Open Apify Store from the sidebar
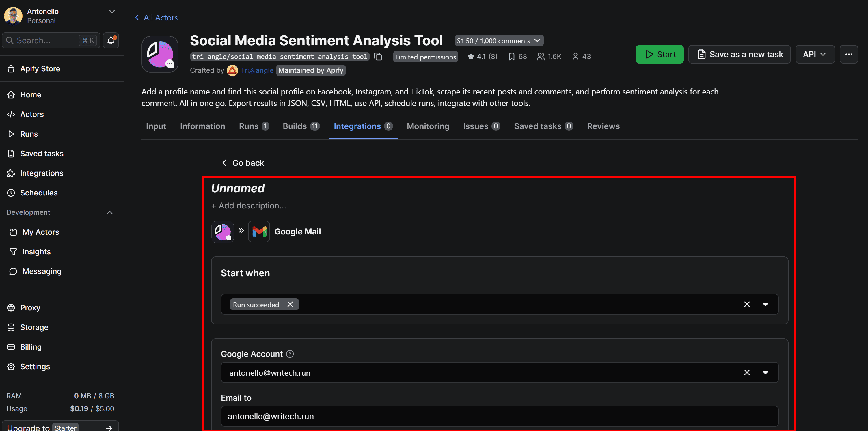Viewport: 868px width, 431px height. [40, 69]
